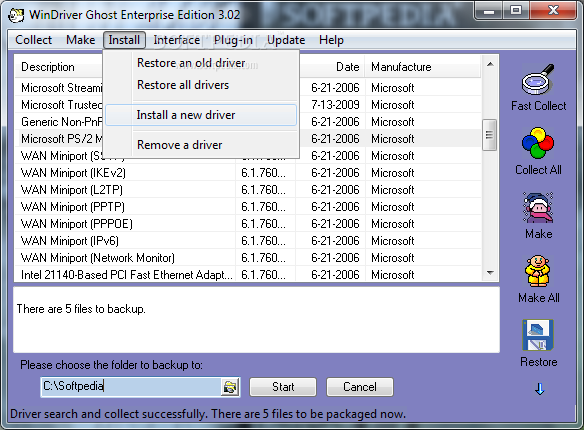Select the WAN Miniport (PPTP) row
This screenshot has height=430, width=584.
click(x=248, y=207)
